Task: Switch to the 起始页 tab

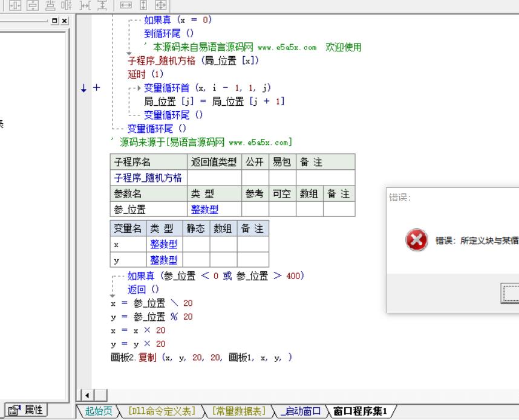Action: coord(99,411)
